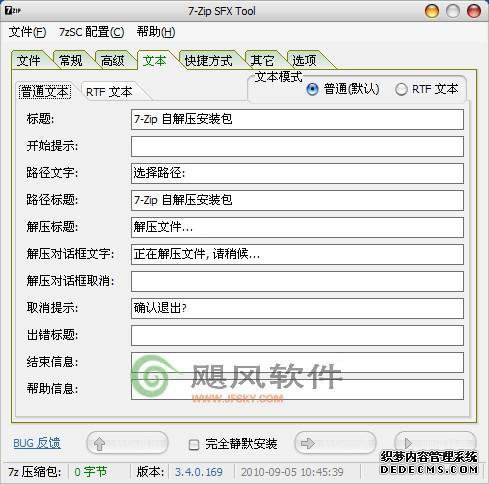Image resolution: width=489 pixels, height=484 pixels.
Task: Switch to the 快捷方式 tab
Action: [x=209, y=61]
